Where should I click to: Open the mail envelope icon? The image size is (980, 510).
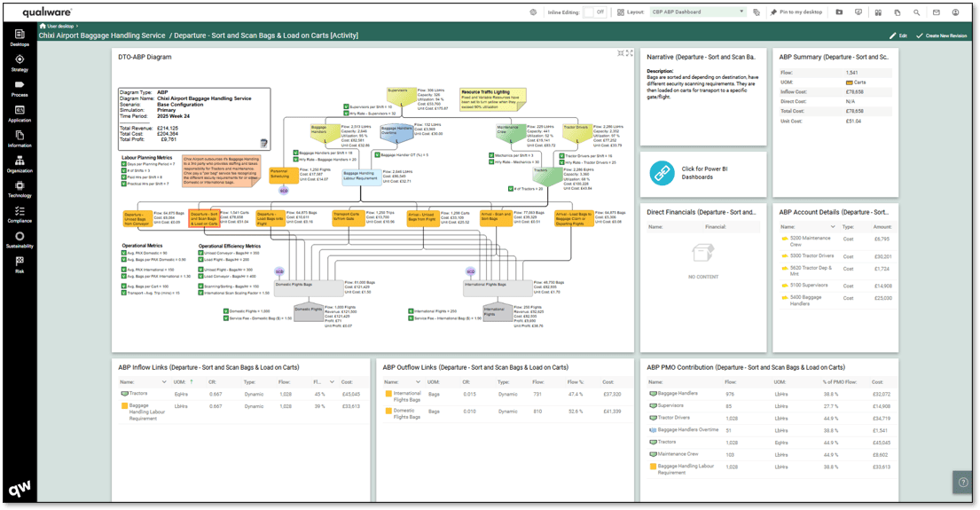[936, 12]
